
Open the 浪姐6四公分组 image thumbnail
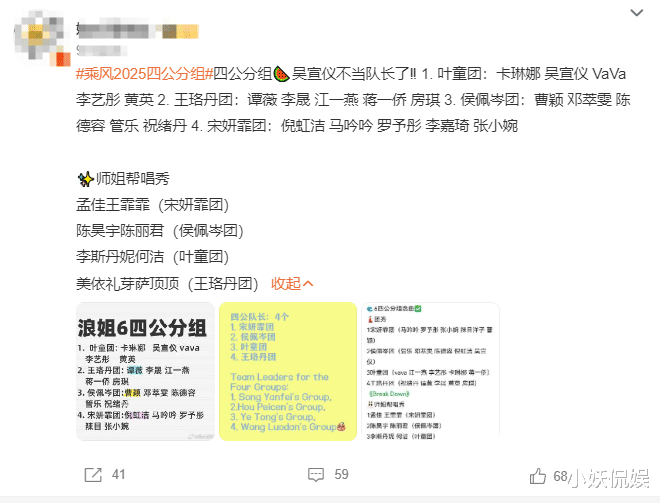[x=145, y=372]
